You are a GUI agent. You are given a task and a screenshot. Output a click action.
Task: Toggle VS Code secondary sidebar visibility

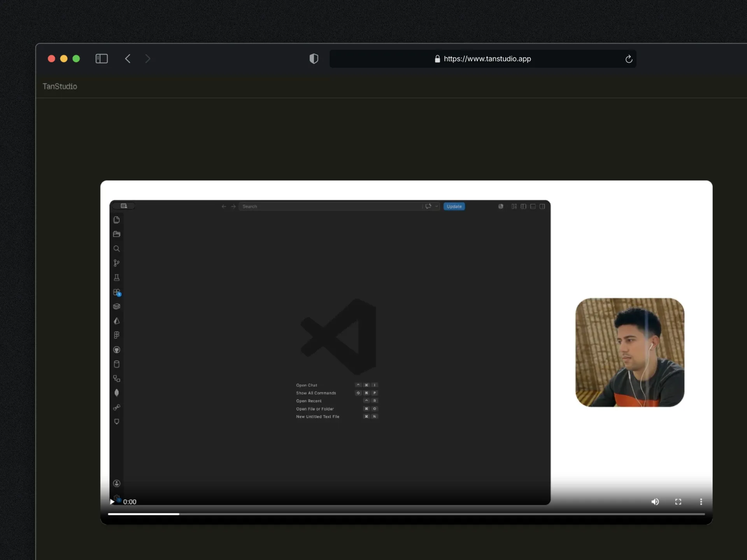coord(542,206)
